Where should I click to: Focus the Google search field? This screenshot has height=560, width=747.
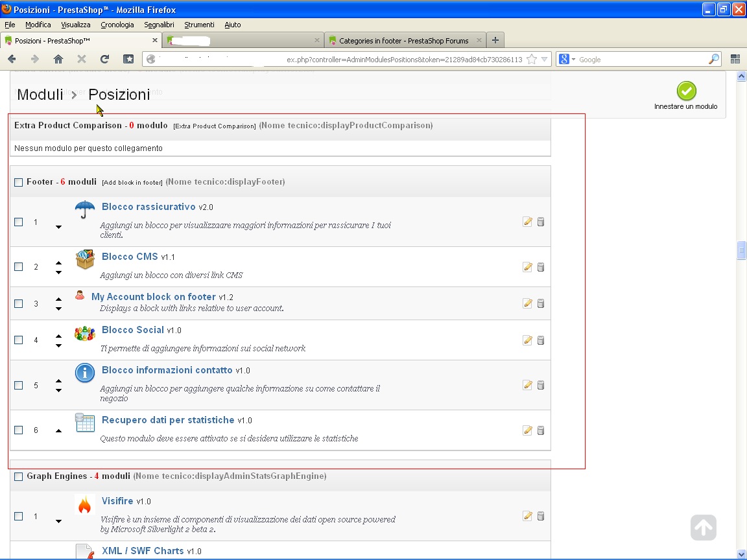pos(642,60)
